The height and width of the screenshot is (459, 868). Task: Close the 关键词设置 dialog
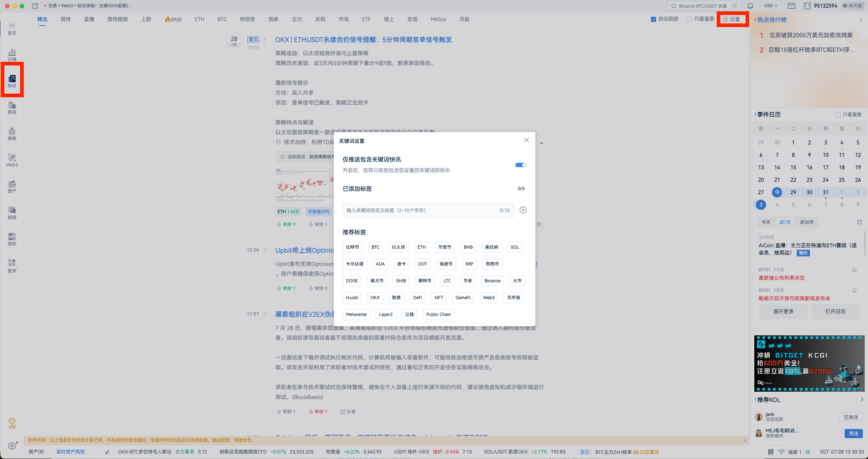tap(526, 140)
